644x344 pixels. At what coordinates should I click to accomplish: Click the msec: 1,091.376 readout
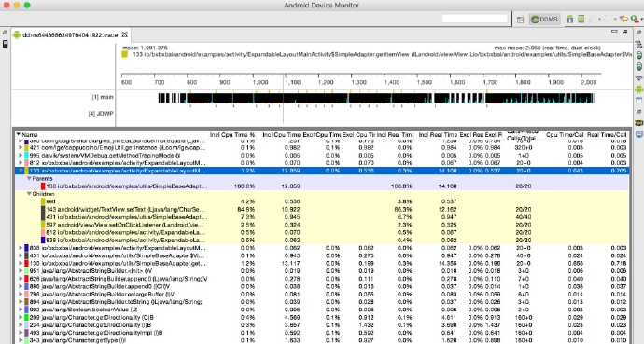(x=145, y=48)
